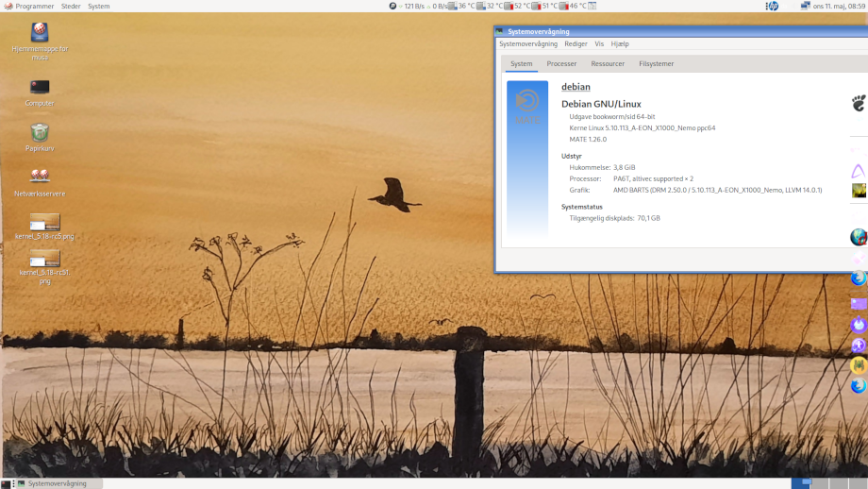Switch to the Ressourcer tab
The width and height of the screenshot is (868, 489).
click(x=608, y=64)
